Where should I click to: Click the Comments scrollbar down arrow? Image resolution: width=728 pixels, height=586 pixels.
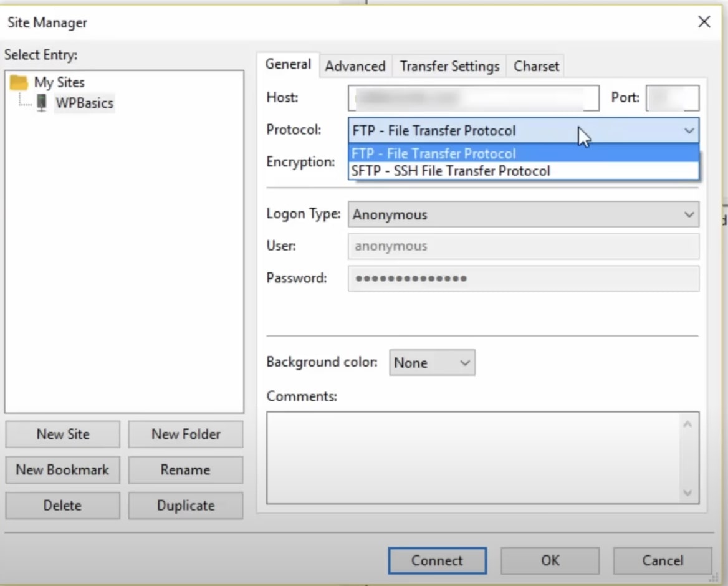coord(687,492)
